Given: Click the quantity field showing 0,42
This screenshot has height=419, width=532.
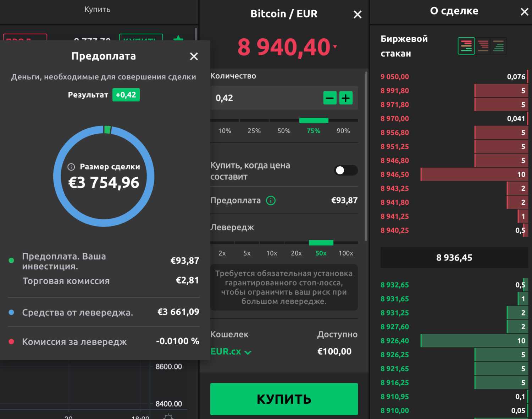Looking at the screenshot, I should click(x=266, y=98).
